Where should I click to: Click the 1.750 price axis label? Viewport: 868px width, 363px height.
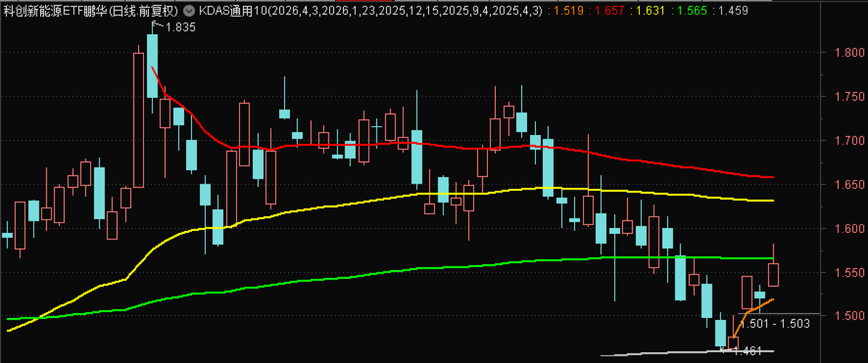click(848, 97)
